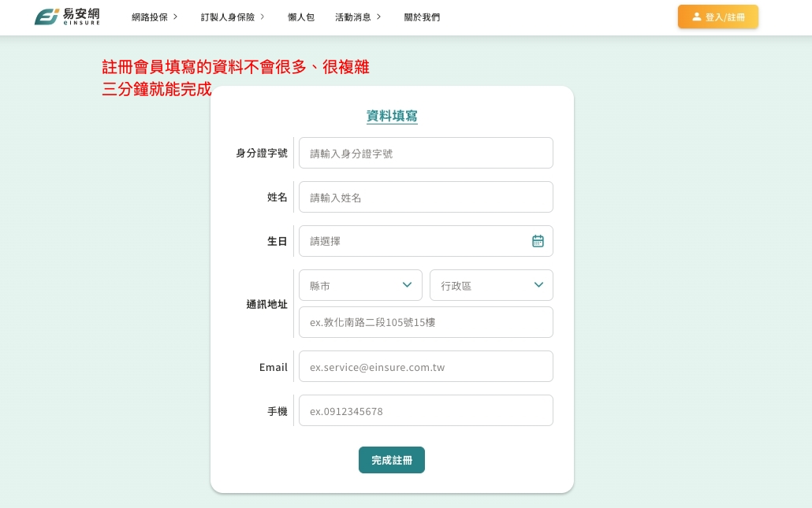Open the 縣市 county dropdown
Image resolution: width=812 pixels, height=508 pixels.
pyautogui.click(x=360, y=285)
